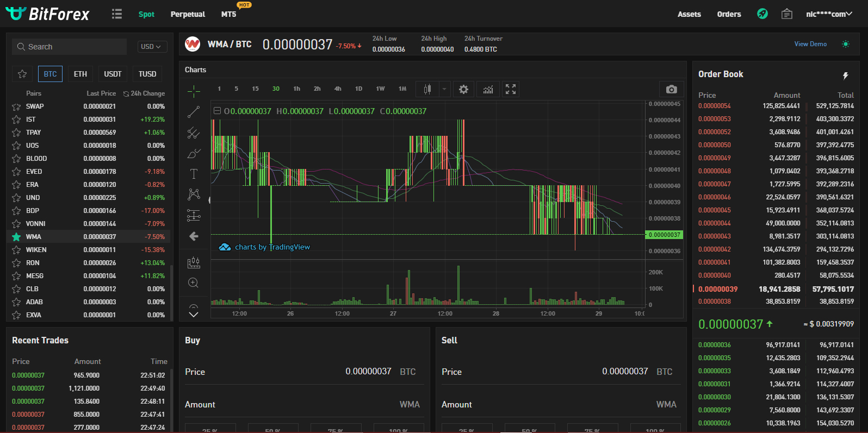
Task: Select the pitchfork drawing tool
Action: 194,133
